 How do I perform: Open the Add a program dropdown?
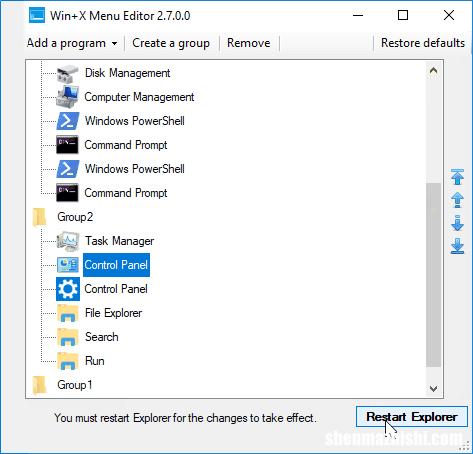click(72, 43)
